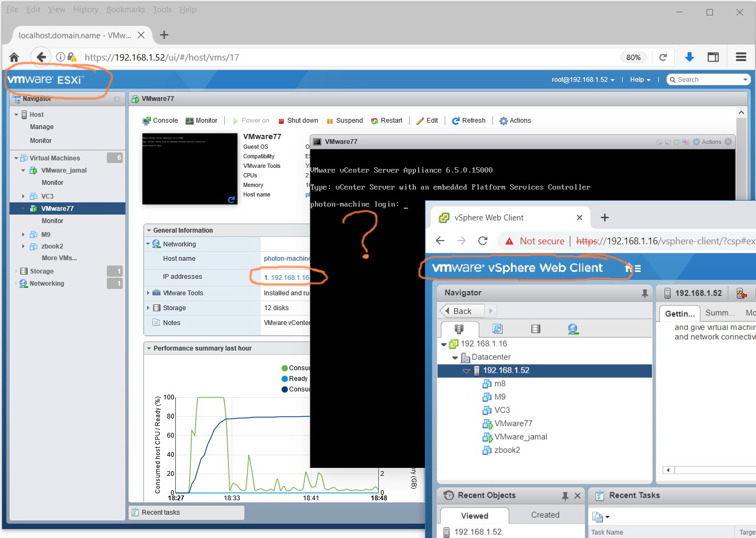The height and width of the screenshot is (538, 756).
Task: Reload the vSphere Web Client page
Action: pos(483,241)
